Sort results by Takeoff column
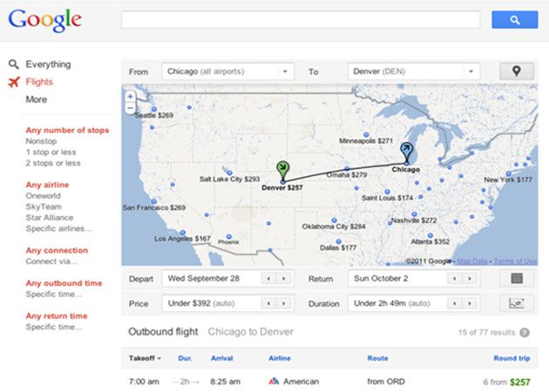The width and height of the screenshot is (549, 392). [145, 358]
